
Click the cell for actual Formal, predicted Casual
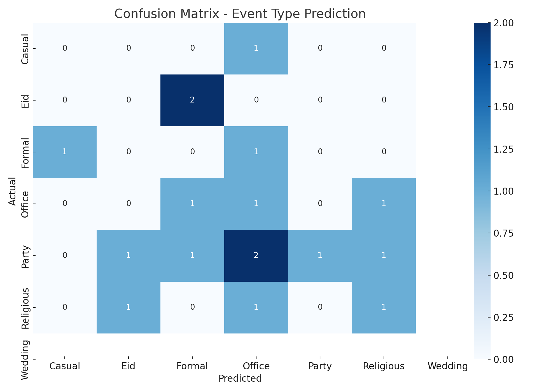pyautogui.click(x=65, y=152)
